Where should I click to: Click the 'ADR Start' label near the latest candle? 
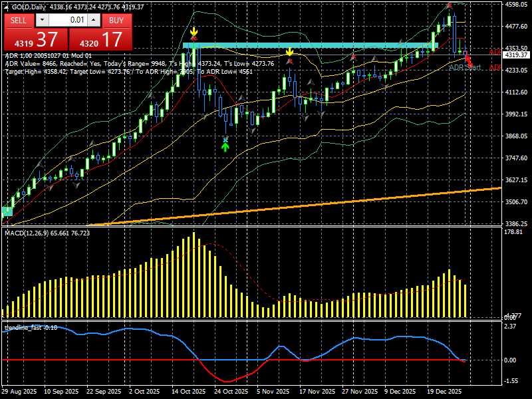tap(465, 68)
